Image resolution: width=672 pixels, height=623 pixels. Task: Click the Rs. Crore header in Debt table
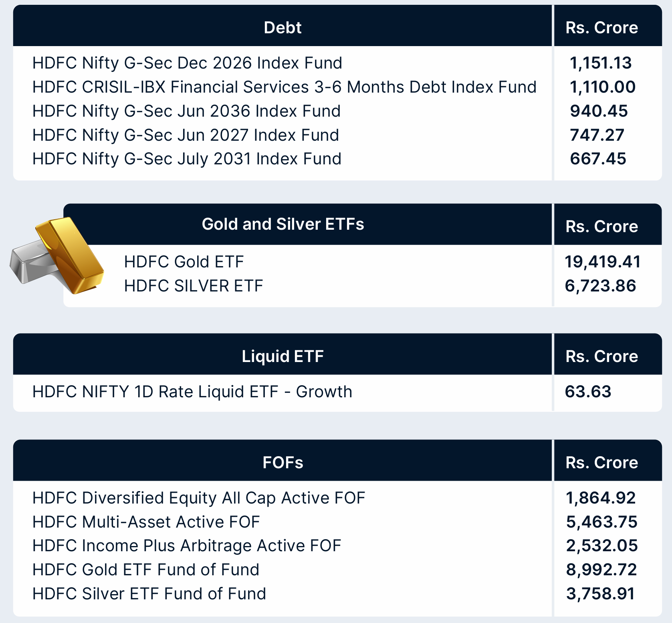tap(601, 28)
